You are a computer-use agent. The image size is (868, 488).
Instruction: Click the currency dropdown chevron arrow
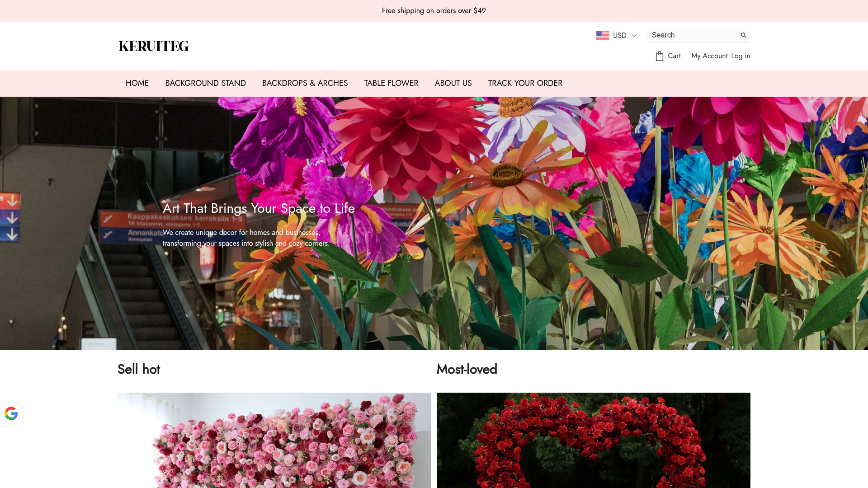point(634,36)
